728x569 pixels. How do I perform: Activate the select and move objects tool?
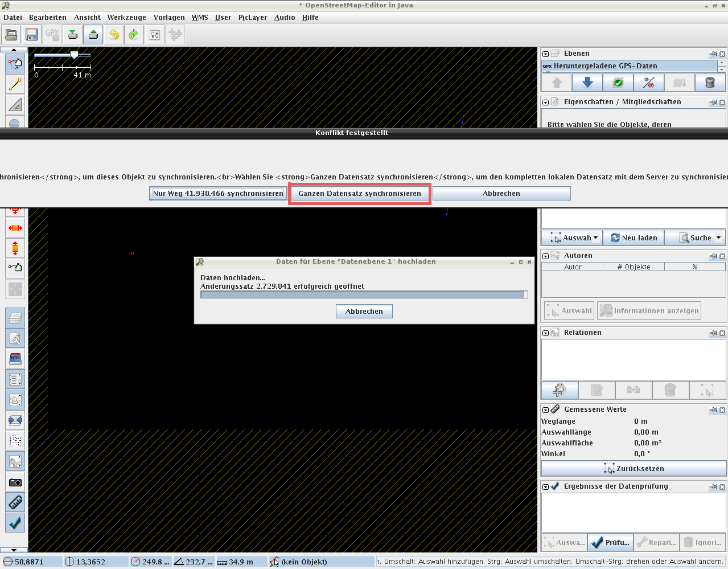point(15,64)
